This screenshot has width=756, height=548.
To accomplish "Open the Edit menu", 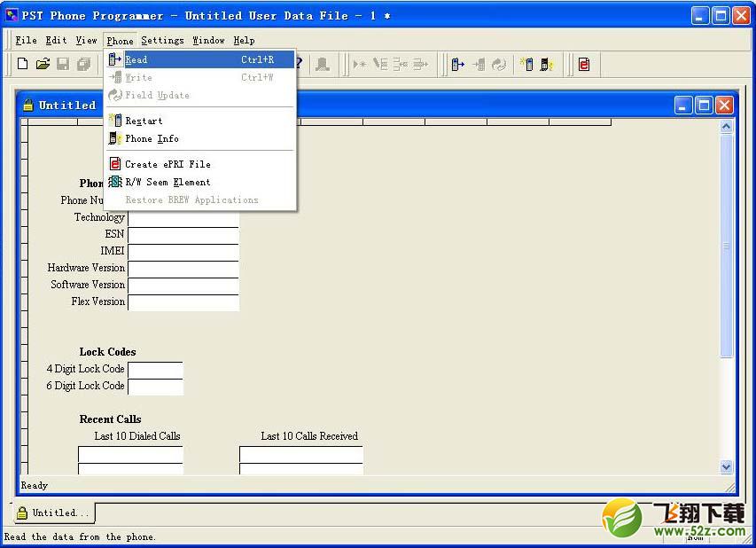I will [56, 41].
